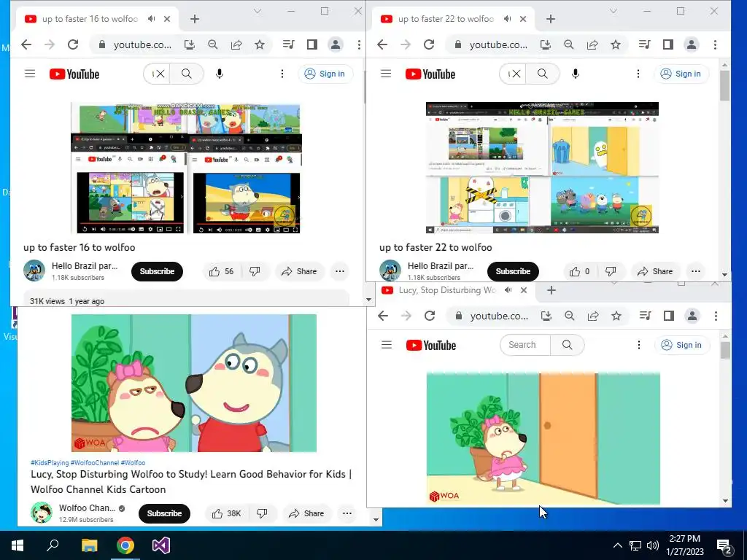Click back arrow in 'Lucy, Stop Disturbing' window

383,316
